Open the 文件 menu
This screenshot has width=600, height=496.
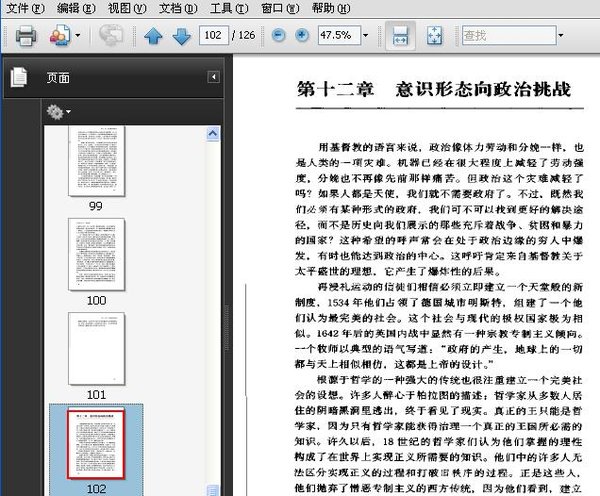tap(24, 8)
